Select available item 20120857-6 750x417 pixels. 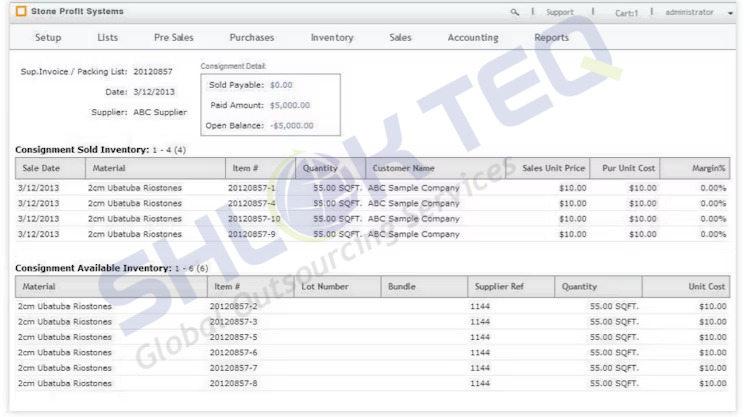click(233, 352)
